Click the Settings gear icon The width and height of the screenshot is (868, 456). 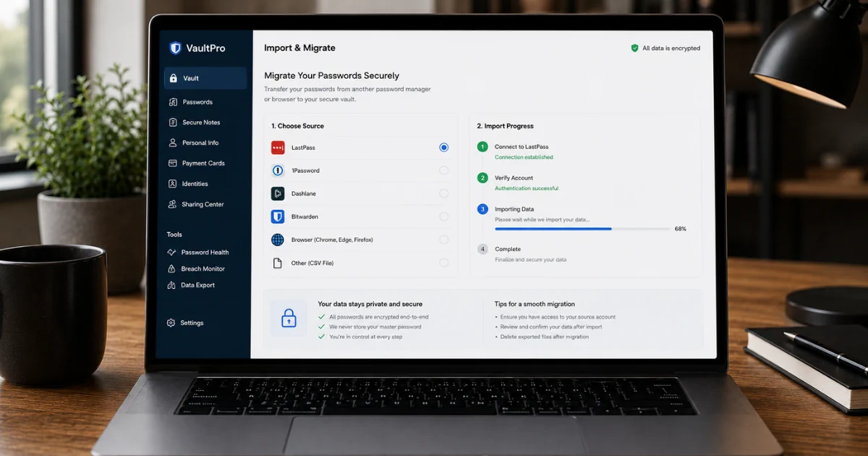tap(171, 323)
